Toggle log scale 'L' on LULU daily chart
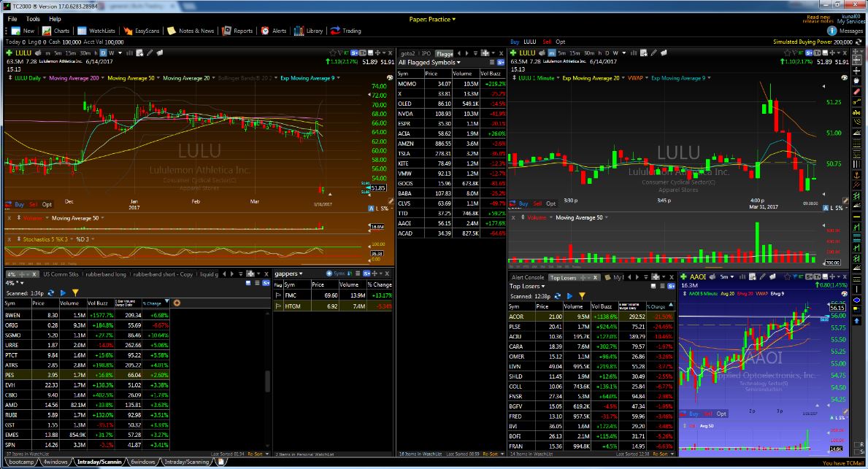 click(x=377, y=209)
